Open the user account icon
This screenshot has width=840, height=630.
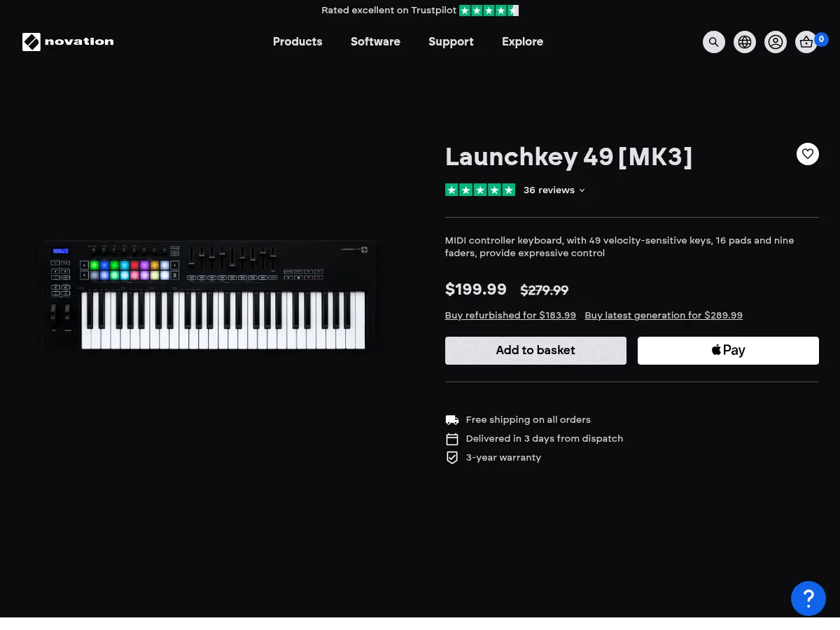775,42
